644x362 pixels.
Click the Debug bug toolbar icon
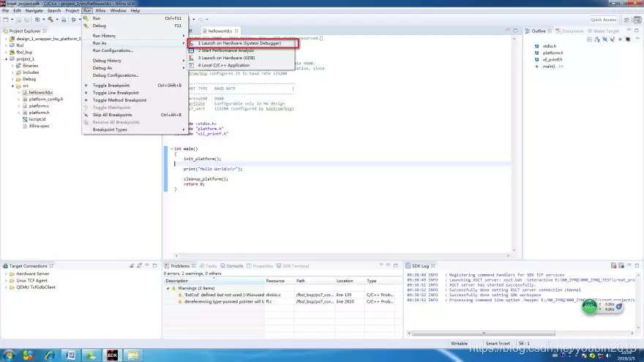[73, 19]
